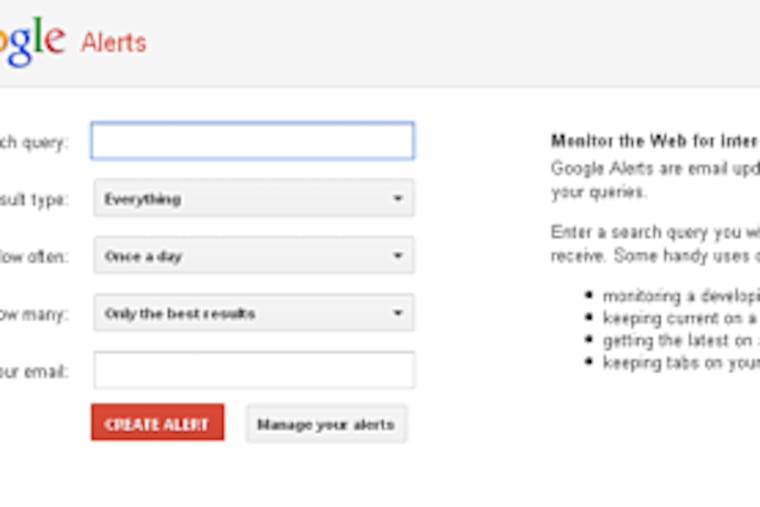Click the how often label
760x507 pixels.
(x=34, y=257)
